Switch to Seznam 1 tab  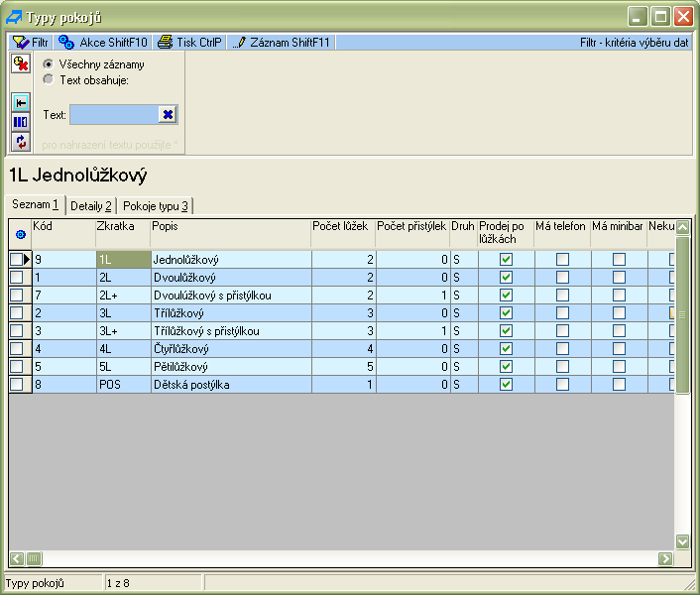tap(36, 204)
